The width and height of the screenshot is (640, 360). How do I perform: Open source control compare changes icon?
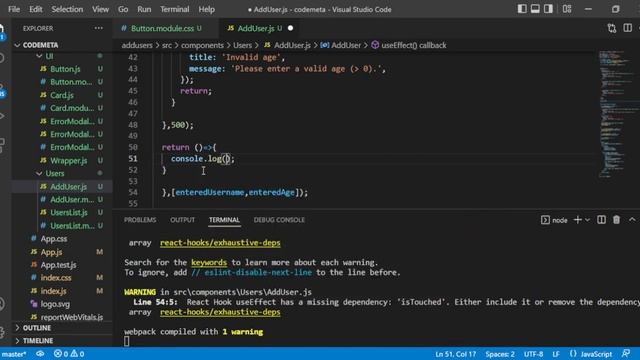(611, 28)
